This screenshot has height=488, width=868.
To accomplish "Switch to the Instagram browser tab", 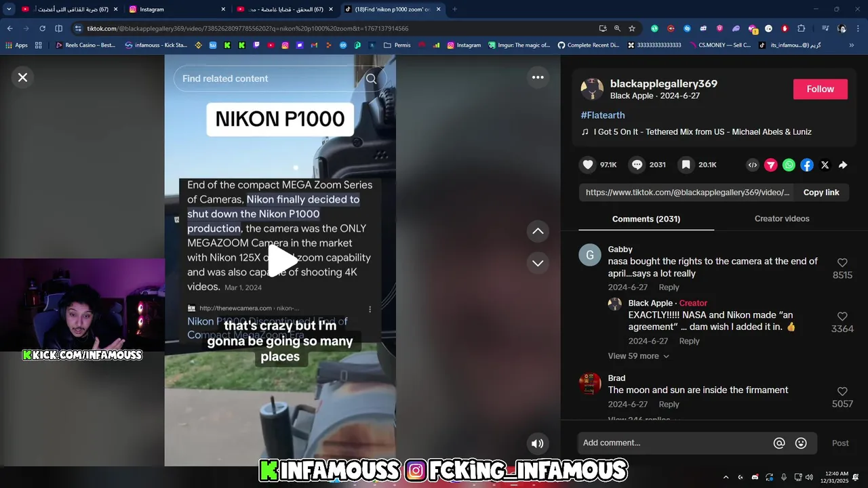I will pyautogui.click(x=176, y=9).
